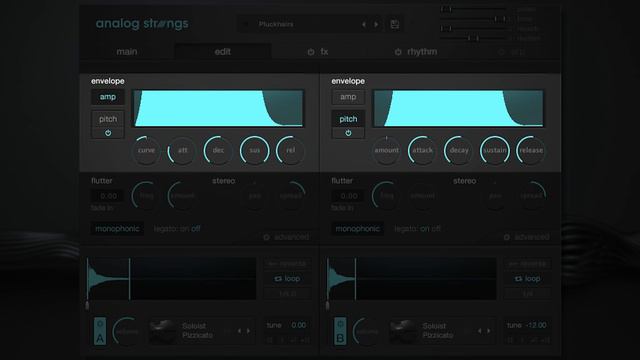
Task: Select the next layer A sound source arrow
Action: tap(248, 331)
